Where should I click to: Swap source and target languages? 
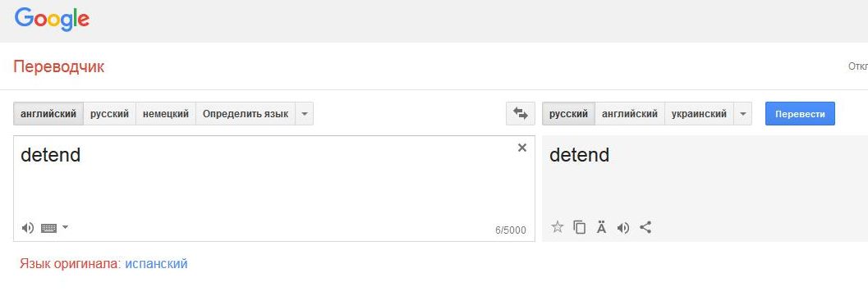[x=521, y=114]
